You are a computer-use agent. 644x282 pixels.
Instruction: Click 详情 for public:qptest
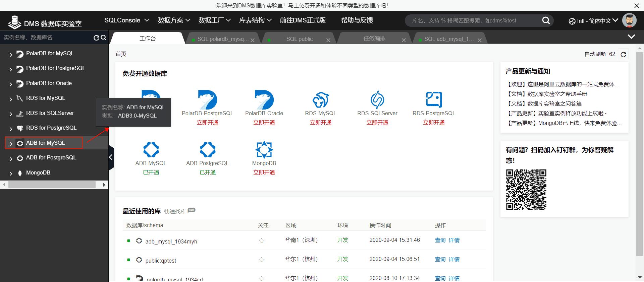click(454, 259)
